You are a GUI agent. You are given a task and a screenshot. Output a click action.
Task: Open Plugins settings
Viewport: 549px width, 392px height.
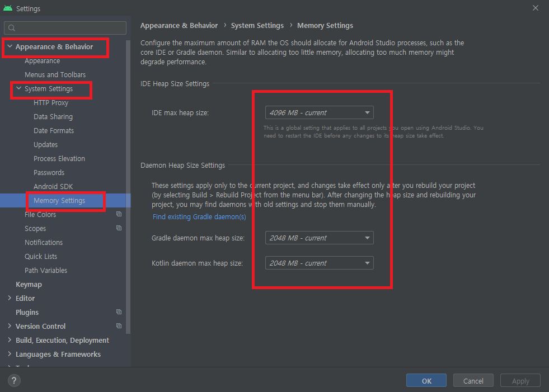(27, 313)
